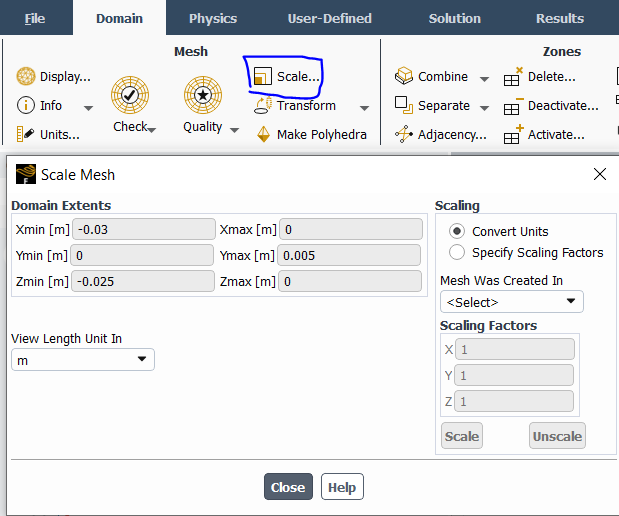Screen dimensions: 619x516
Task: Click the mesh Info icon
Action: [x=26, y=105]
